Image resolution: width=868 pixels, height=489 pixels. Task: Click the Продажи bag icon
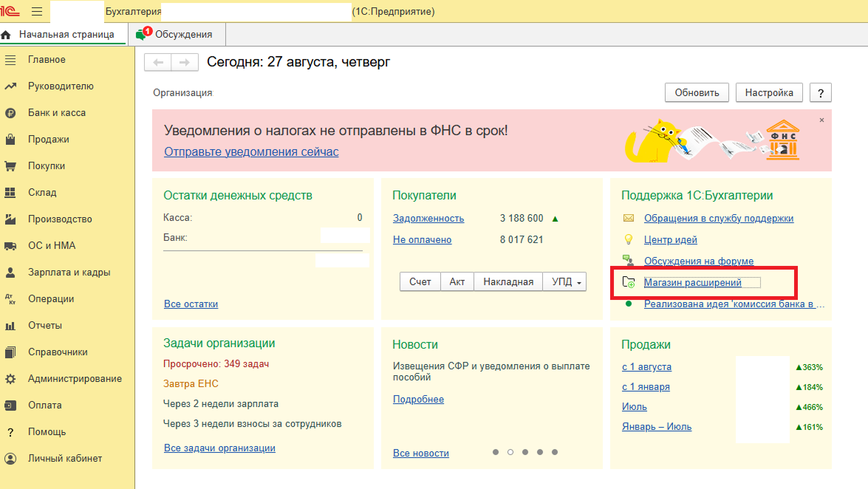10,140
